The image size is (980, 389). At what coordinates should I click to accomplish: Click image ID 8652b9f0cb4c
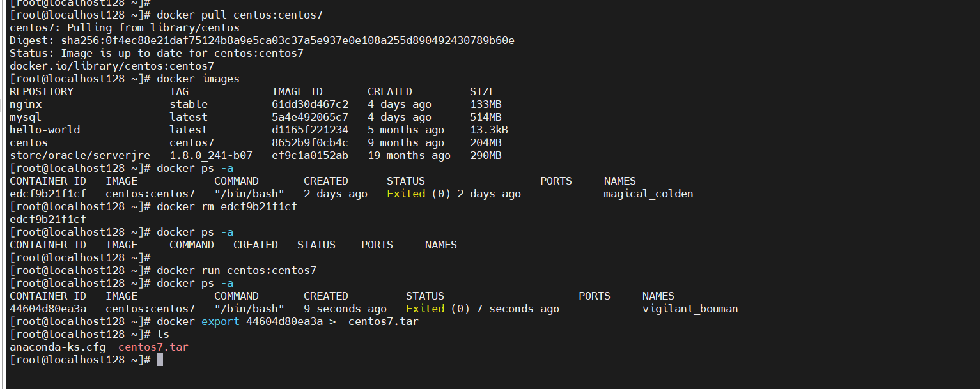click(310, 142)
